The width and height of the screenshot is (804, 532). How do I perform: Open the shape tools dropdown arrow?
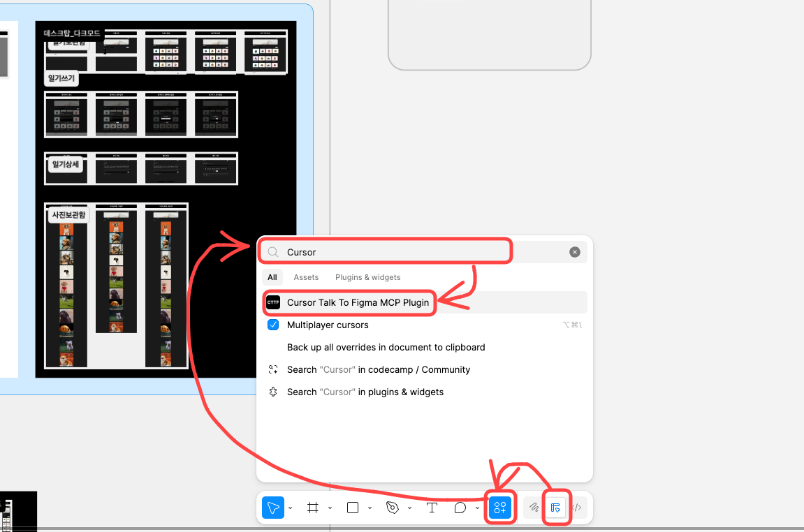coord(370,508)
